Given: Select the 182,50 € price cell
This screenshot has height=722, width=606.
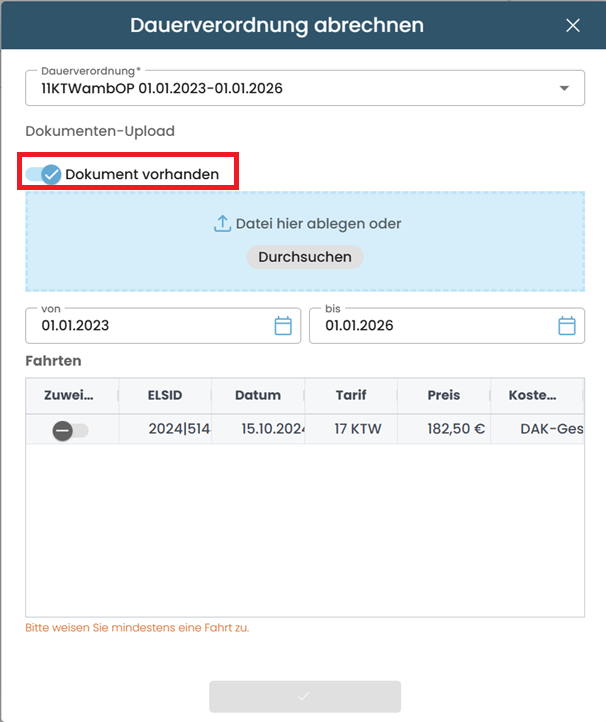Looking at the screenshot, I should [451, 430].
